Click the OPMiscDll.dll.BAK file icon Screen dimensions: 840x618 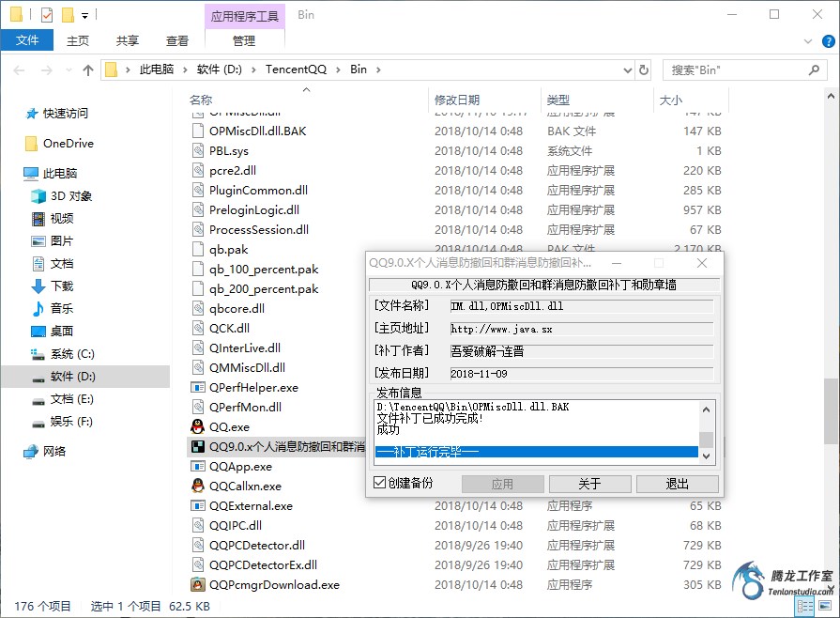(x=198, y=131)
